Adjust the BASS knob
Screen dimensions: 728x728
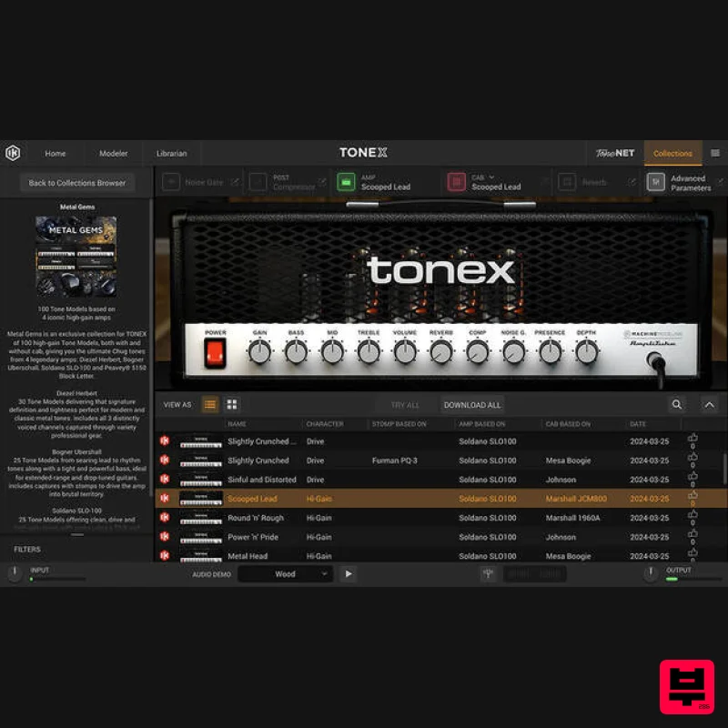point(296,352)
